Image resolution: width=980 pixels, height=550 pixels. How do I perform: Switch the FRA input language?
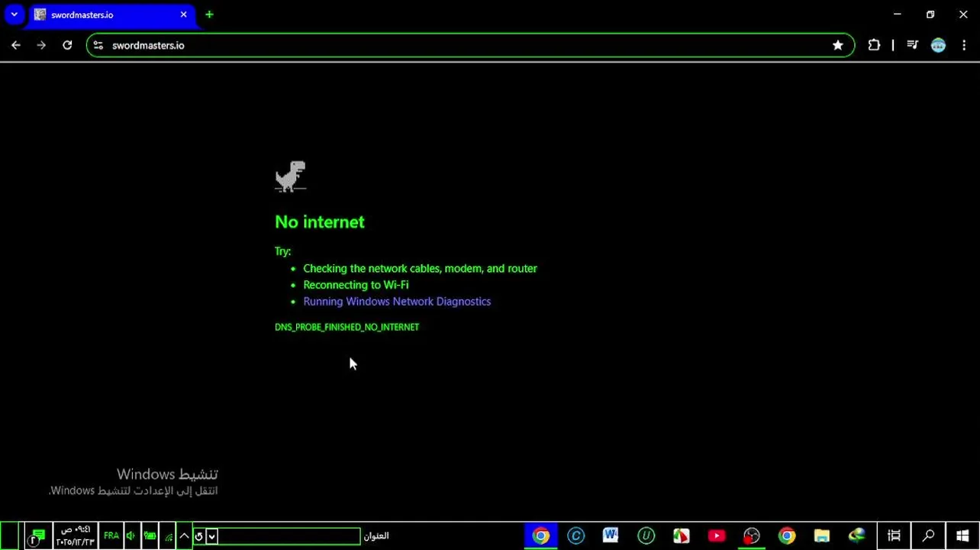[111, 536]
